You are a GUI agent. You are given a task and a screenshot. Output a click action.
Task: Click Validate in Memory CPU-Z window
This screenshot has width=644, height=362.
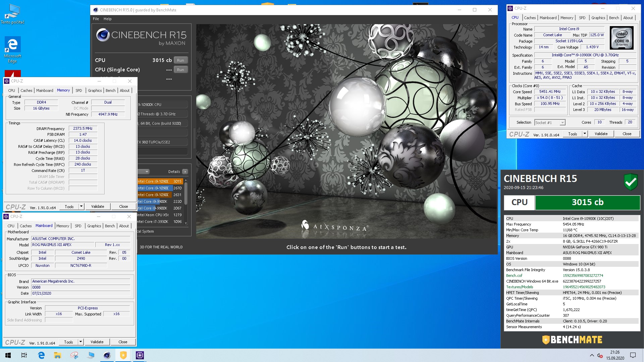point(97,206)
